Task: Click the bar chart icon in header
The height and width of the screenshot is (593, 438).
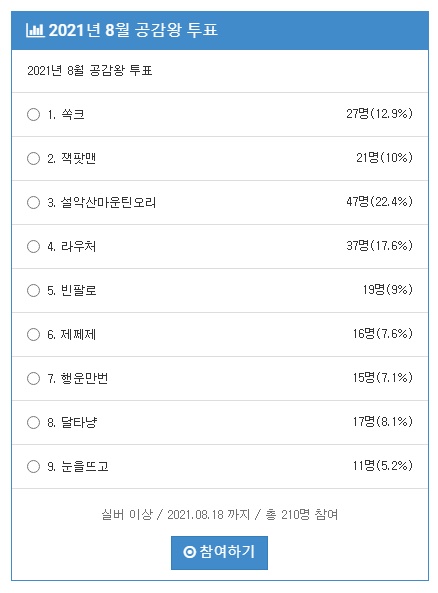Action: (x=35, y=30)
